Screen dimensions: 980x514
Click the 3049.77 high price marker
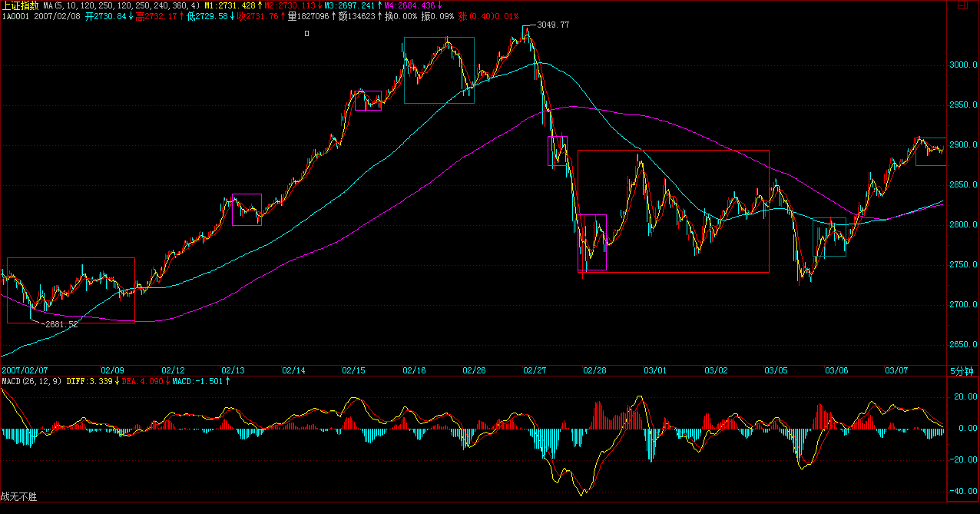[x=553, y=25]
